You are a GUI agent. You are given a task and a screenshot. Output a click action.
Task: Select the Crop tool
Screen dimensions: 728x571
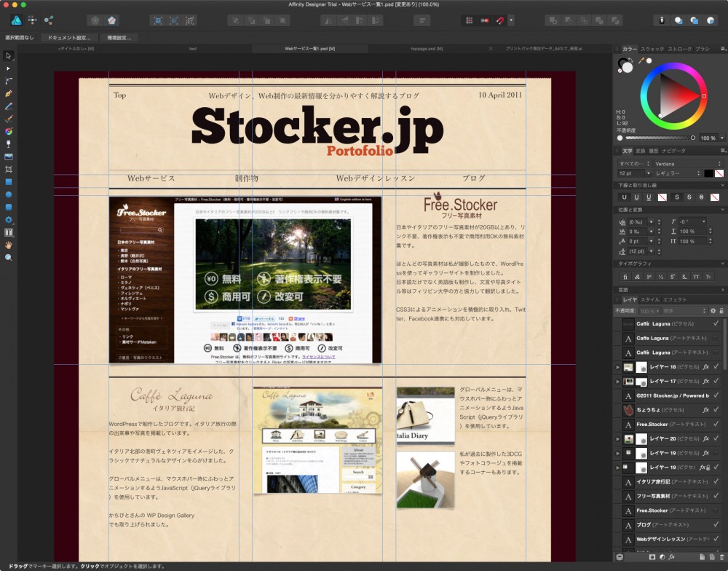tap(9, 168)
